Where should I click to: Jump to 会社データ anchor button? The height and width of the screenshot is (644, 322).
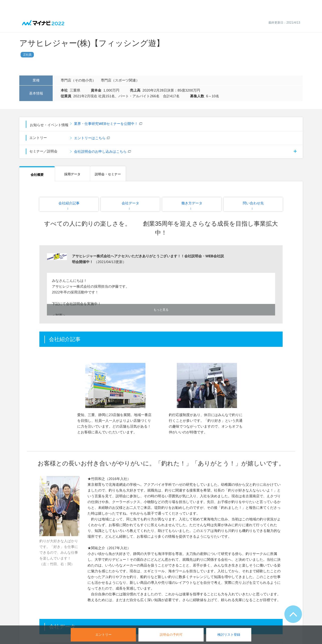click(x=130, y=204)
